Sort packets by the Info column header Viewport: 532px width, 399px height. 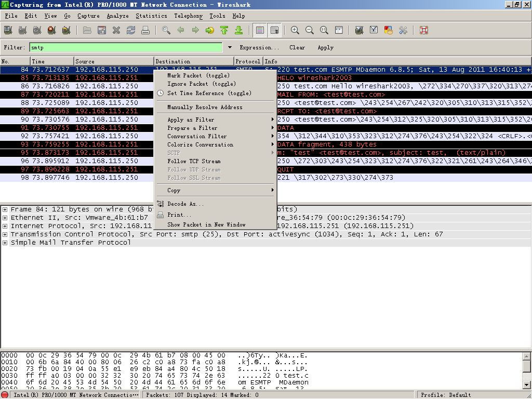coord(397,61)
